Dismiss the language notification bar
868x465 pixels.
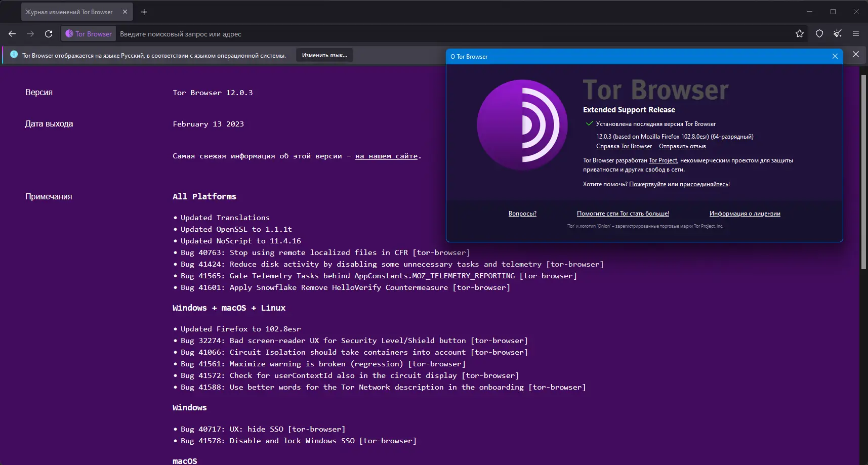click(856, 54)
